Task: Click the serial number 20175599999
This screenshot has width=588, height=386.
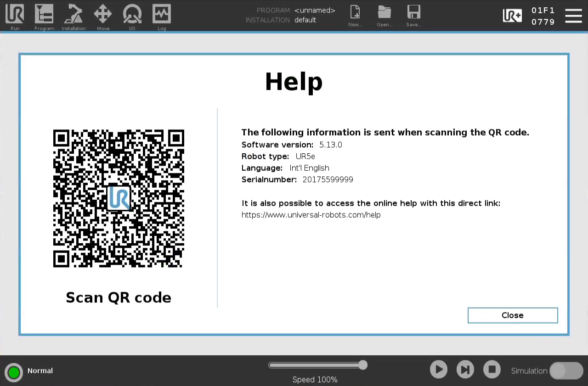Action: pos(328,179)
